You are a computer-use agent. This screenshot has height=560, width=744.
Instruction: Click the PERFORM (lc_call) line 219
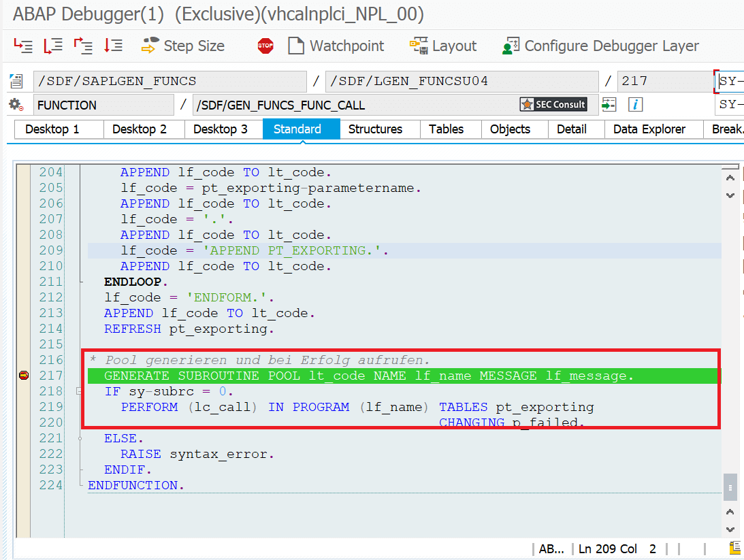pos(357,407)
